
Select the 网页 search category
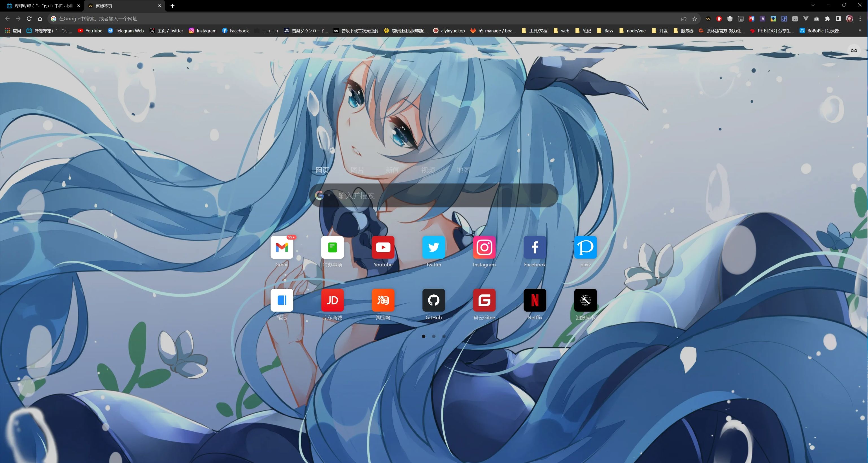(x=322, y=170)
